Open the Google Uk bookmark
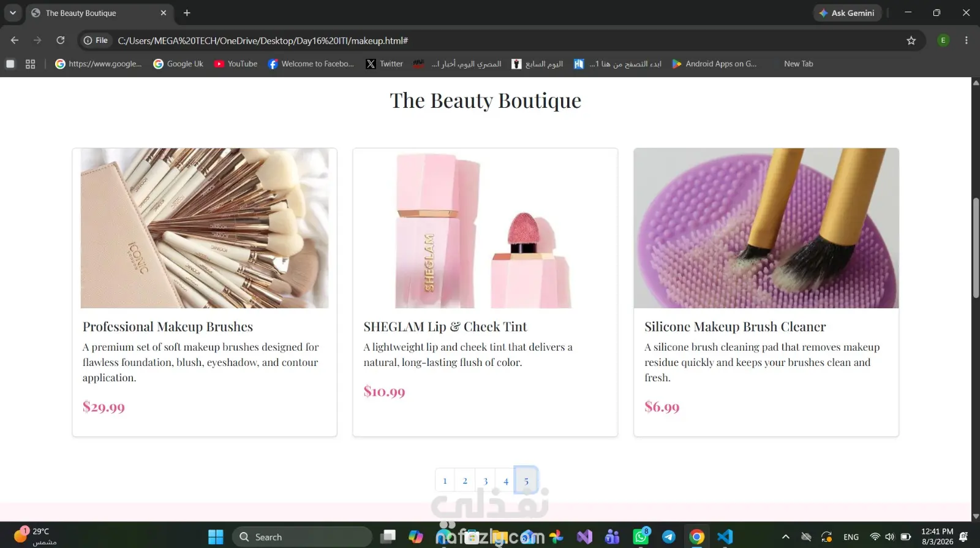Image resolution: width=980 pixels, height=548 pixels. pyautogui.click(x=178, y=64)
